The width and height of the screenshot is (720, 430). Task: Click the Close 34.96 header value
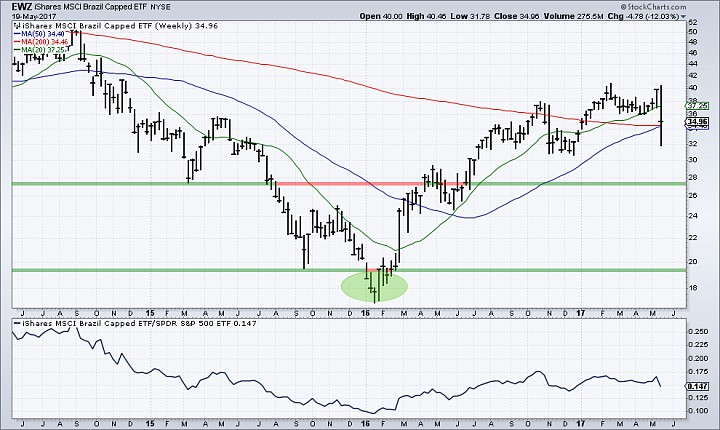point(517,16)
